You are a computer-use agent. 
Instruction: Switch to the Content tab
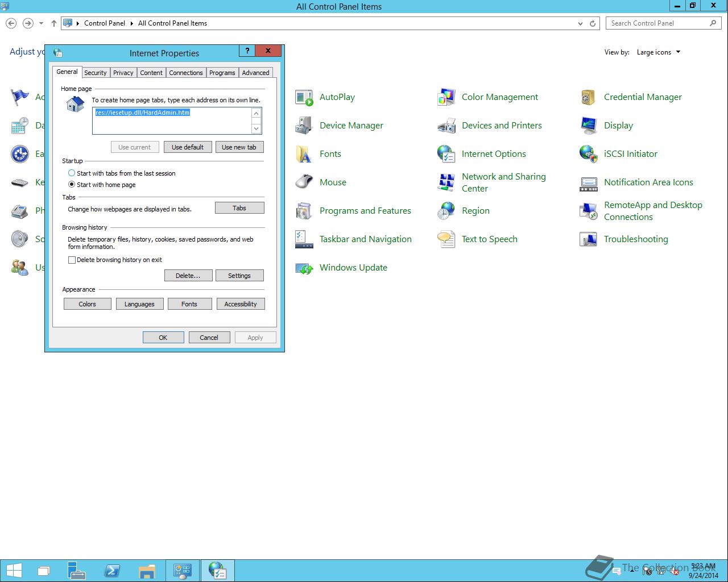(x=151, y=73)
